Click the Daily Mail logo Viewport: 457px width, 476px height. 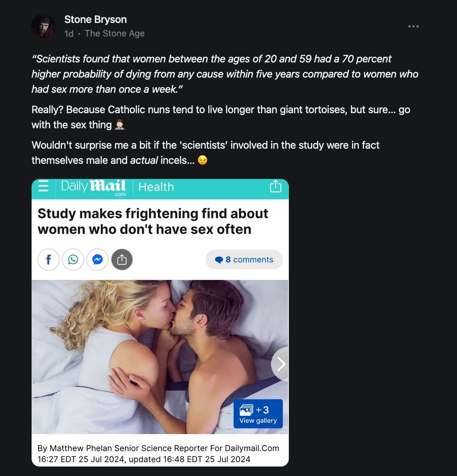[93, 188]
